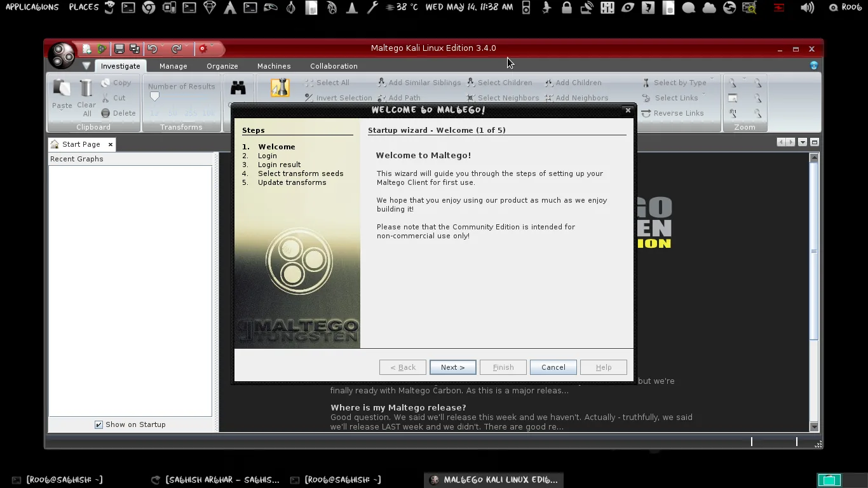Click the Cut scissors item

tap(114, 98)
